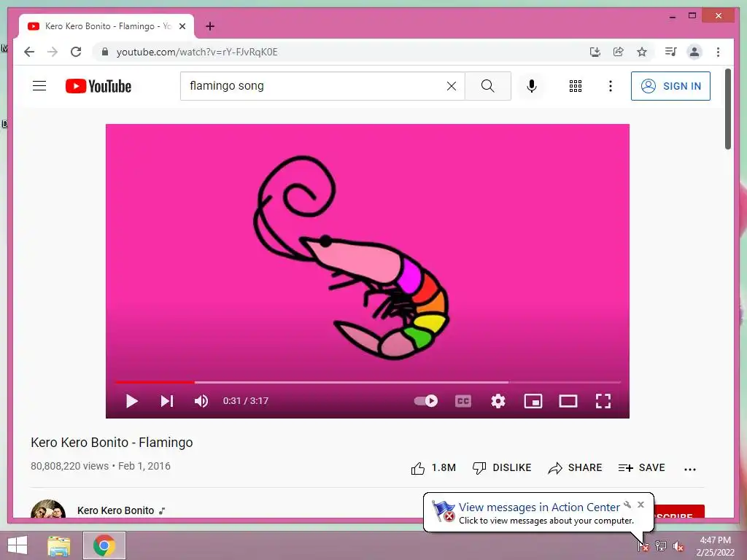This screenshot has height=560, width=747.
Task: Close the Kero Kero Bonito tab
Action: click(182, 26)
